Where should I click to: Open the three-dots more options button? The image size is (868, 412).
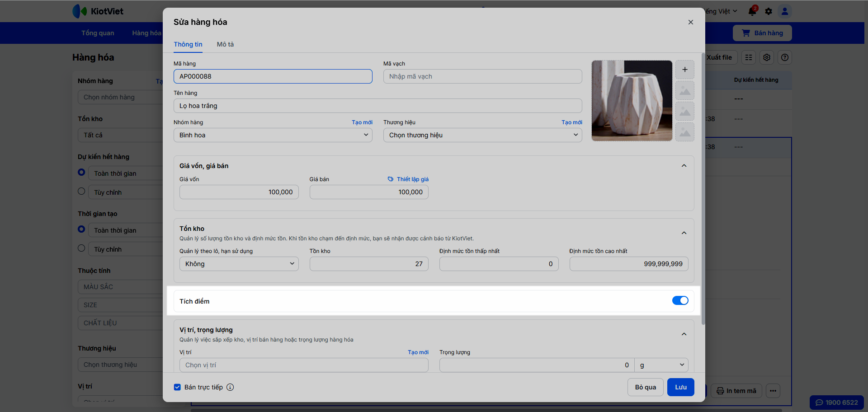point(773,391)
